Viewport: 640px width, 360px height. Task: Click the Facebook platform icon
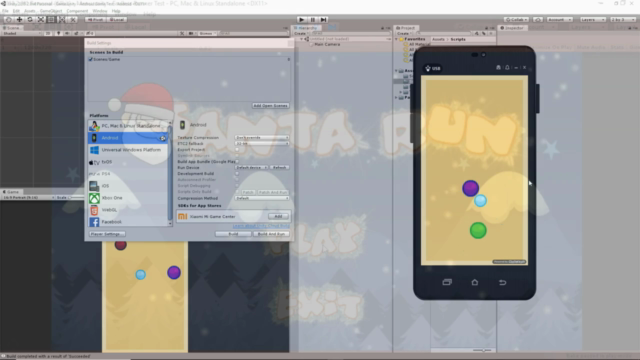pos(94,222)
